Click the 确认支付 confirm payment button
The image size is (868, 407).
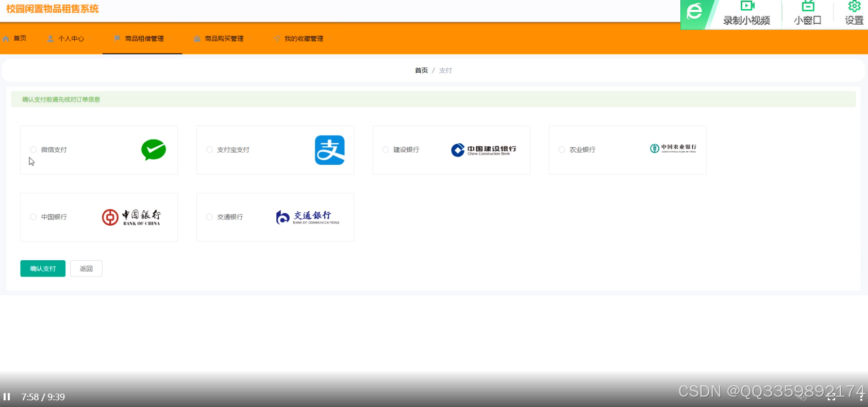tap(43, 268)
